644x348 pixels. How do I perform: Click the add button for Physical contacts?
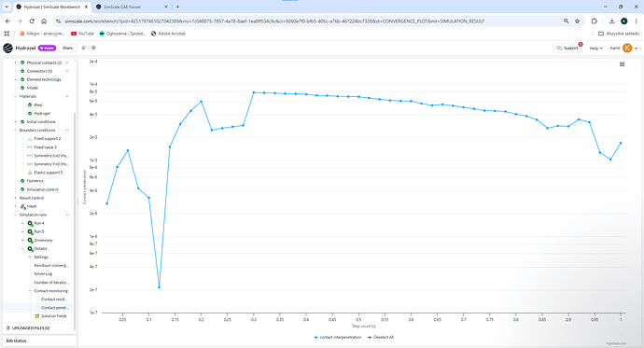click(x=67, y=63)
